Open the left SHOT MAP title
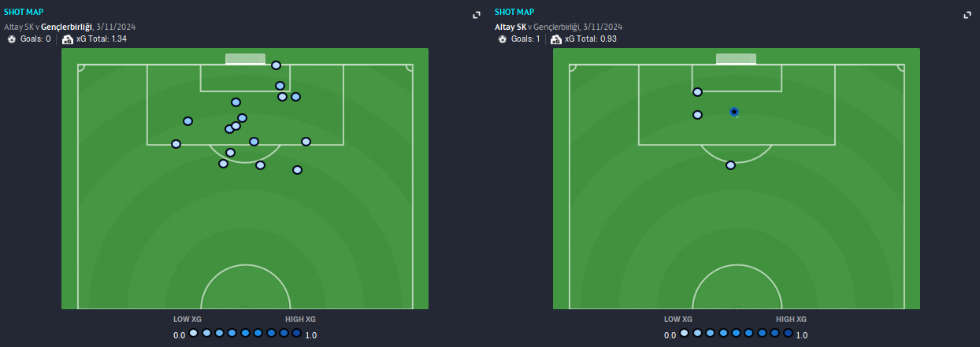Viewport: 980px width, 347px height. pyautogui.click(x=24, y=12)
